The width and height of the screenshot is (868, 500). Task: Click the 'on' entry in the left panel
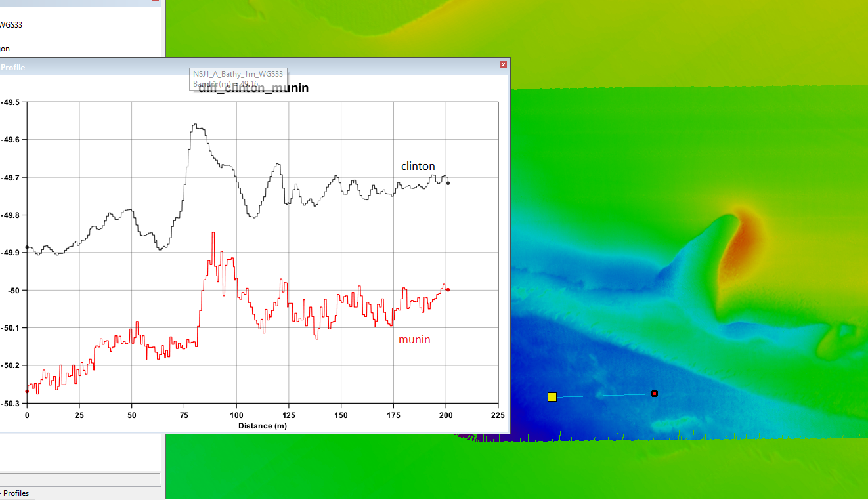tap(5, 49)
